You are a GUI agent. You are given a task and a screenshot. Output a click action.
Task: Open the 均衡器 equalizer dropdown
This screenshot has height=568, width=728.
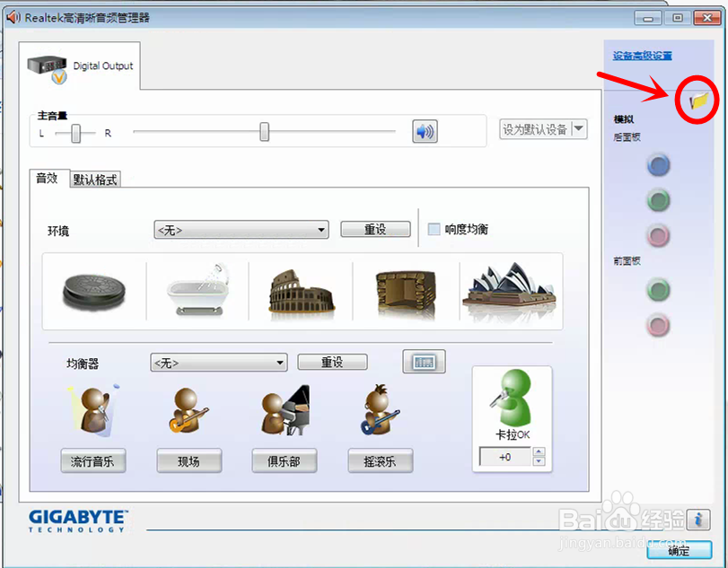(218, 362)
